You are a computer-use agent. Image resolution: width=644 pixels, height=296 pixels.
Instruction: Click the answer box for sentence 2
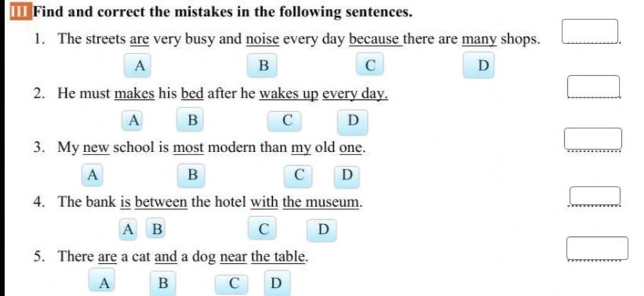(594, 86)
